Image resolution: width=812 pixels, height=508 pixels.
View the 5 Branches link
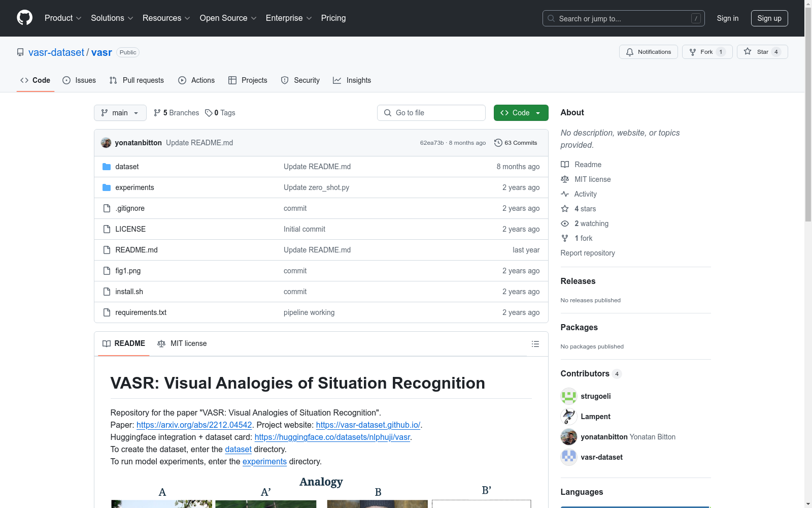pos(177,113)
